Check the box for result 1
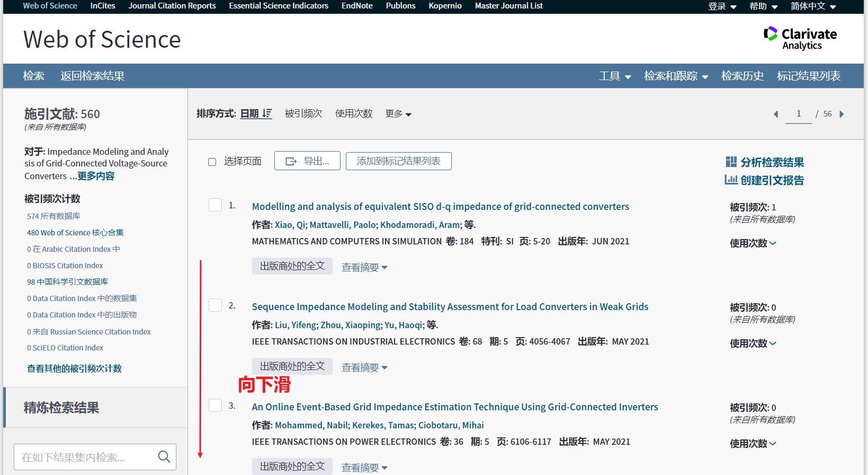This screenshot has width=868, height=475. [215, 205]
